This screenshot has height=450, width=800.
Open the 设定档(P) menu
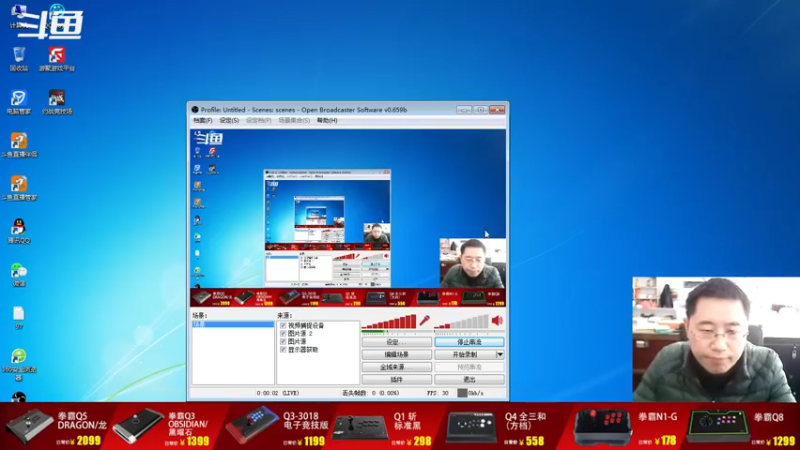point(259,120)
